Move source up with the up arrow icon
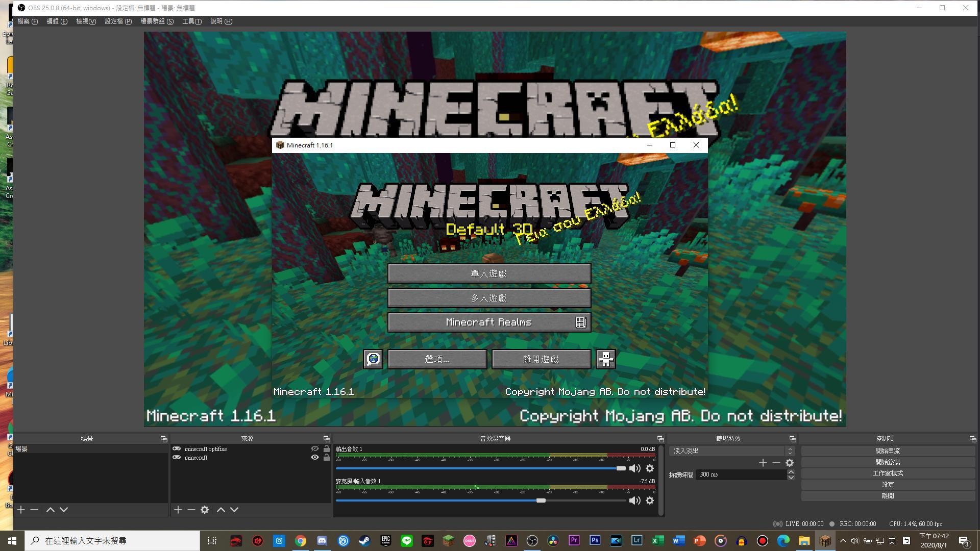 pyautogui.click(x=220, y=509)
